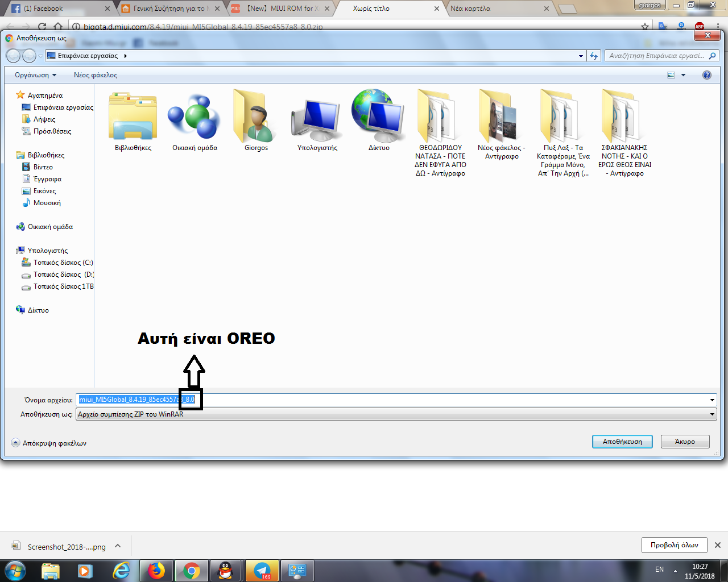Open Chrome from the taskbar

point(191,570)
